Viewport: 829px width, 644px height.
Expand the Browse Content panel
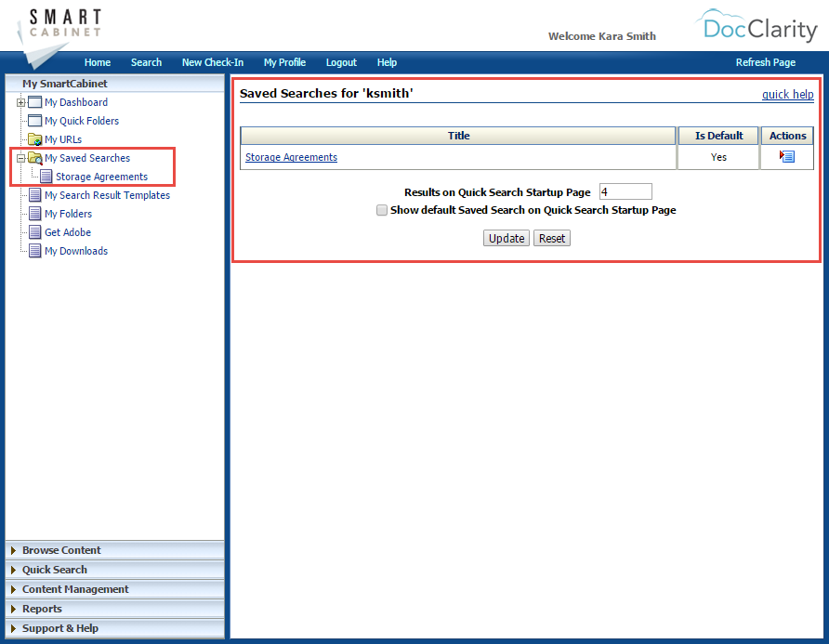[61, 550]
